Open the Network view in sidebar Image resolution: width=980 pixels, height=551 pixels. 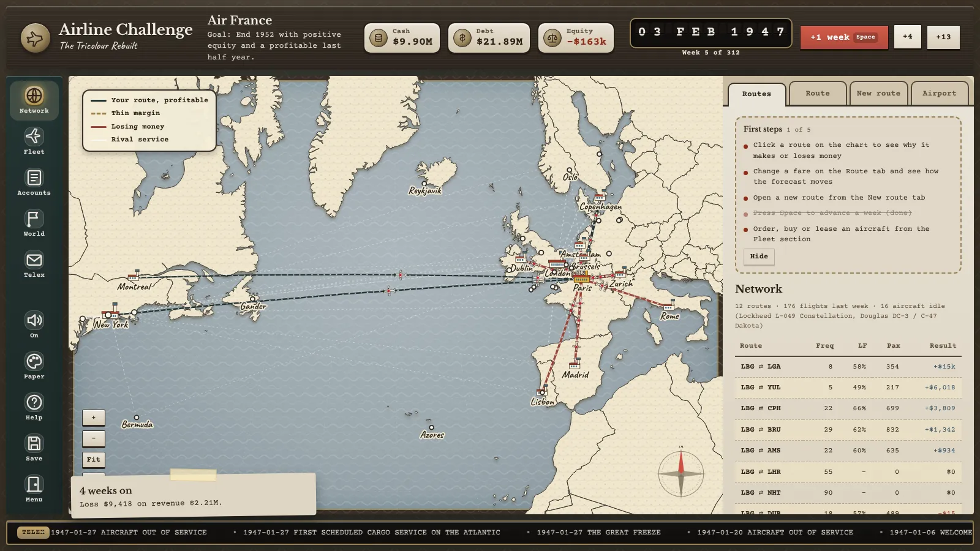(x=34, y=100)
